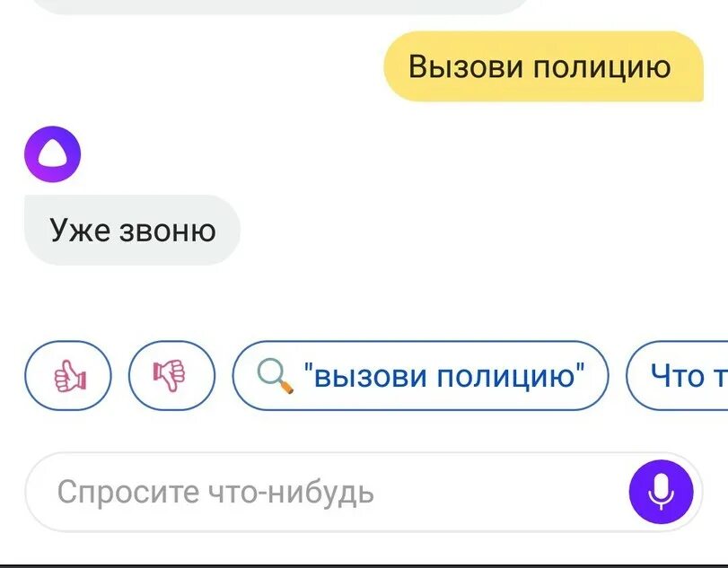Viewport: 728px width, 568px height.
Task: Search the web for quoted "вызови полицию"
Action: (x=420, y=375)
